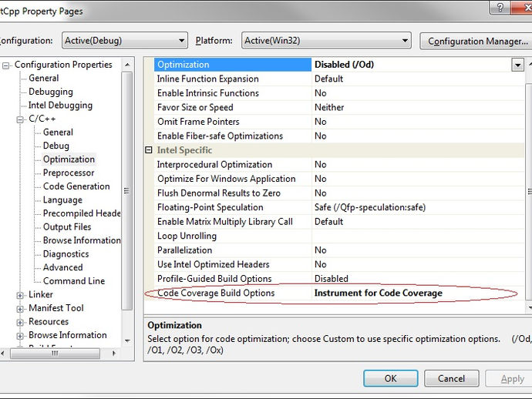
Task: Click the tree horizontal scroll right arrow
Action: coord(113,354)
